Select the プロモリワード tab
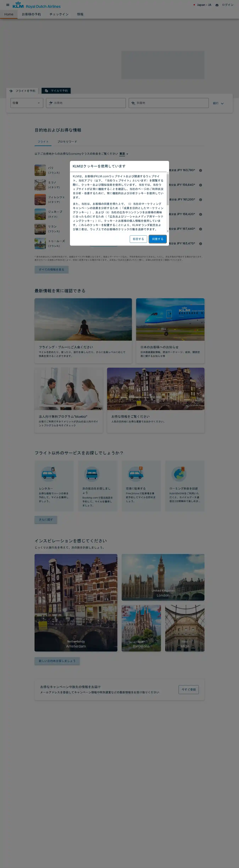 tap(67, 142)
